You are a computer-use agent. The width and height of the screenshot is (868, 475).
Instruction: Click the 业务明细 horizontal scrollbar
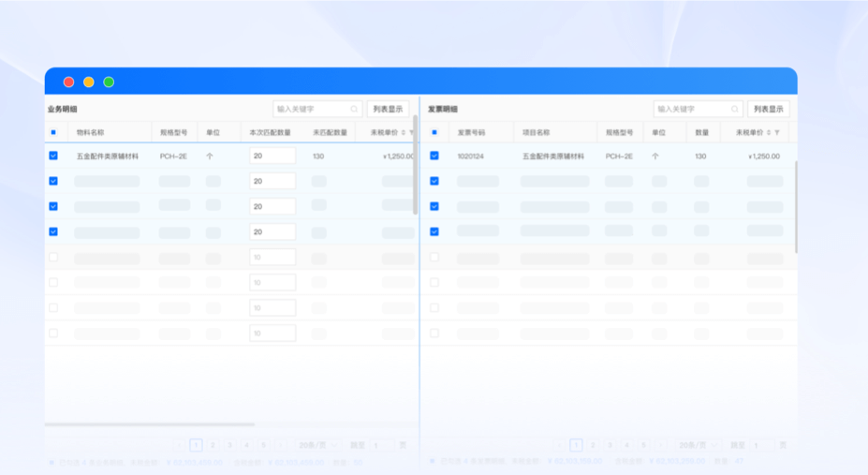[150, 424]
